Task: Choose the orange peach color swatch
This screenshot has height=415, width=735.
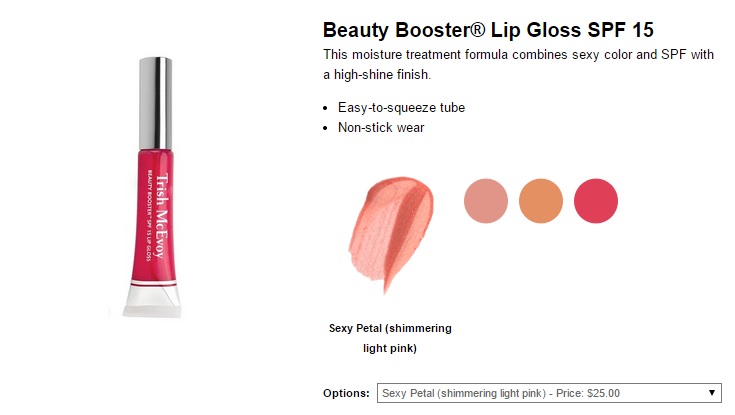Action: 542,200
